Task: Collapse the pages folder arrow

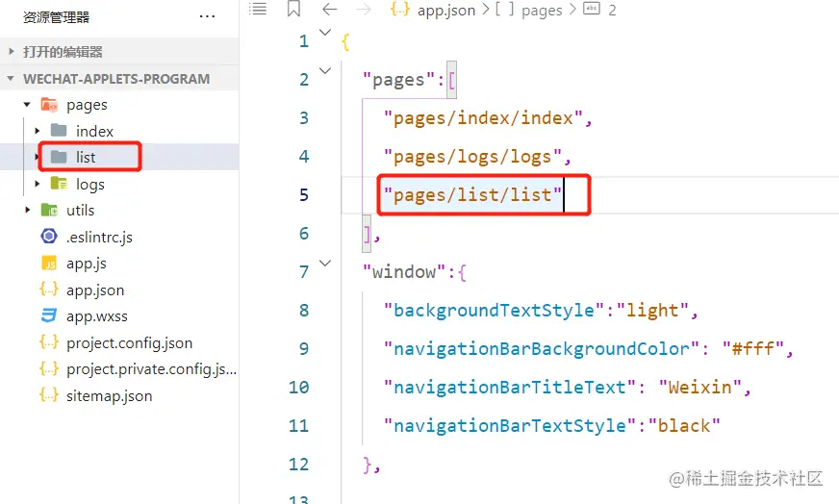Action: (x=27, y=105)
